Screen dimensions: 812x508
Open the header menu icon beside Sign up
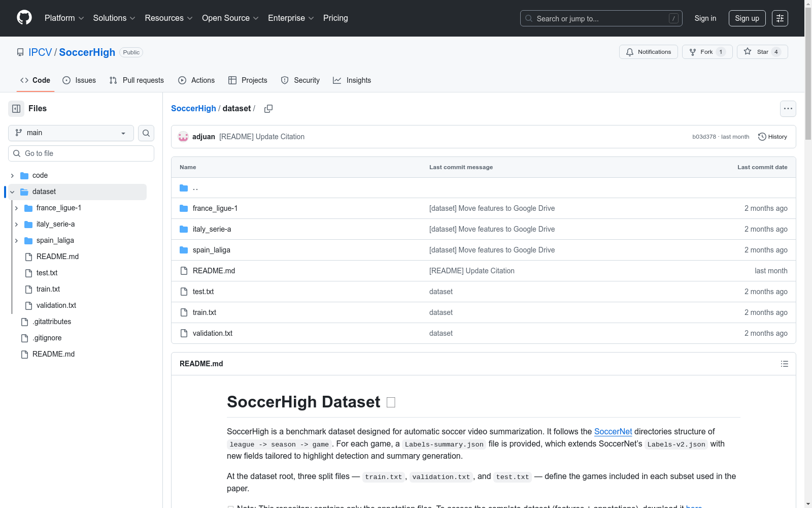click(780, 18)
